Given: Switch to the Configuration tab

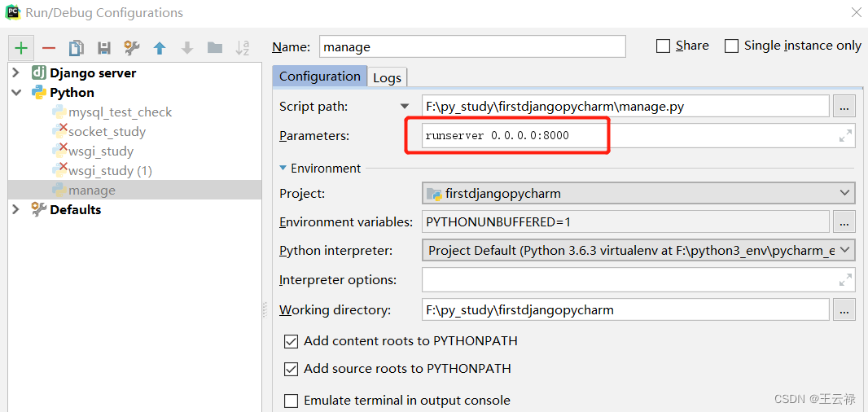Looking at the screenshot, I should pyautogui.click(x=319, y=76).
